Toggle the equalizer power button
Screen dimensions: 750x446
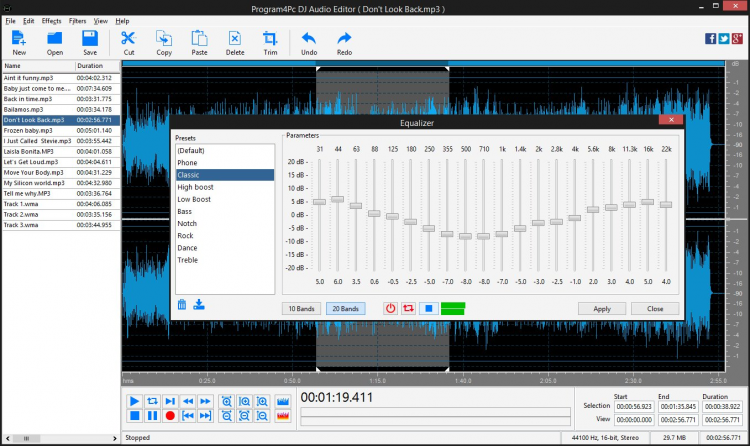390,309
